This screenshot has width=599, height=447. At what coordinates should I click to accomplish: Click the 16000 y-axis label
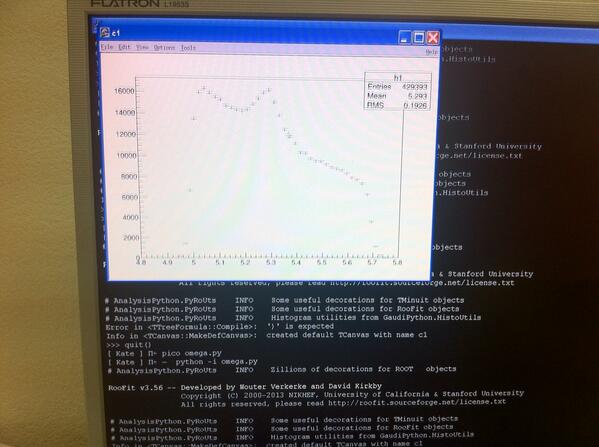tap(124, 91)
